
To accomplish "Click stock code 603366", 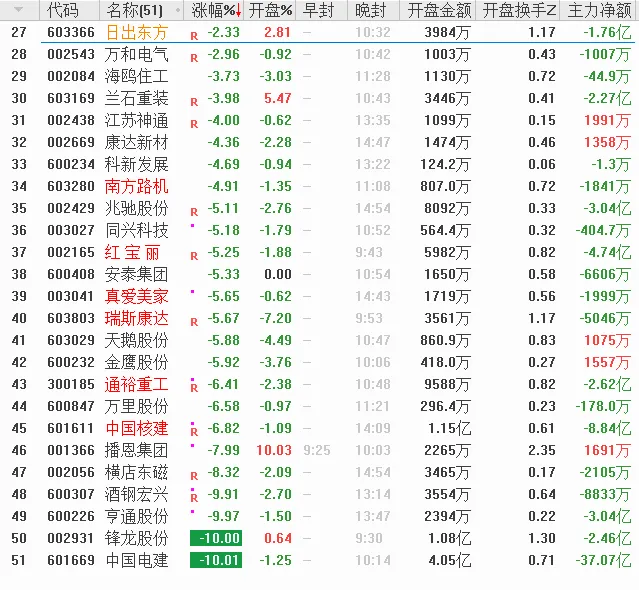I will (71, 32).
